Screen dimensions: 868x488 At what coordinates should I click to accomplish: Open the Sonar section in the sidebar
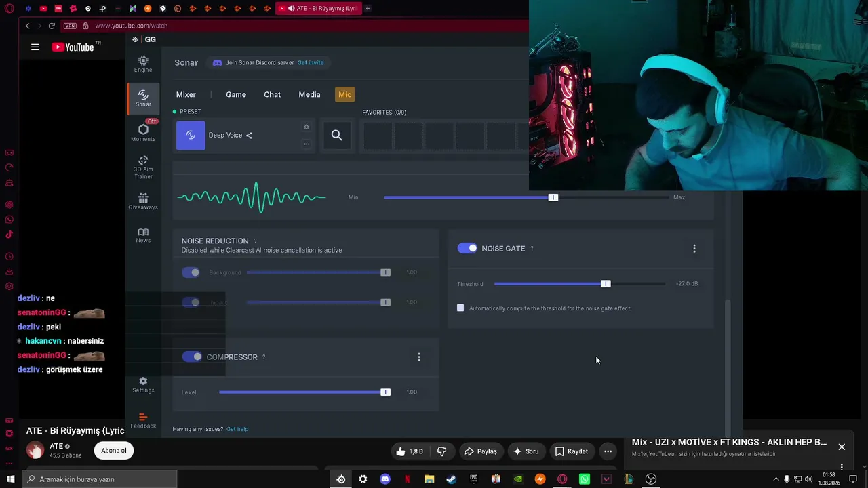pyautogui.click(x=143, y=99)
